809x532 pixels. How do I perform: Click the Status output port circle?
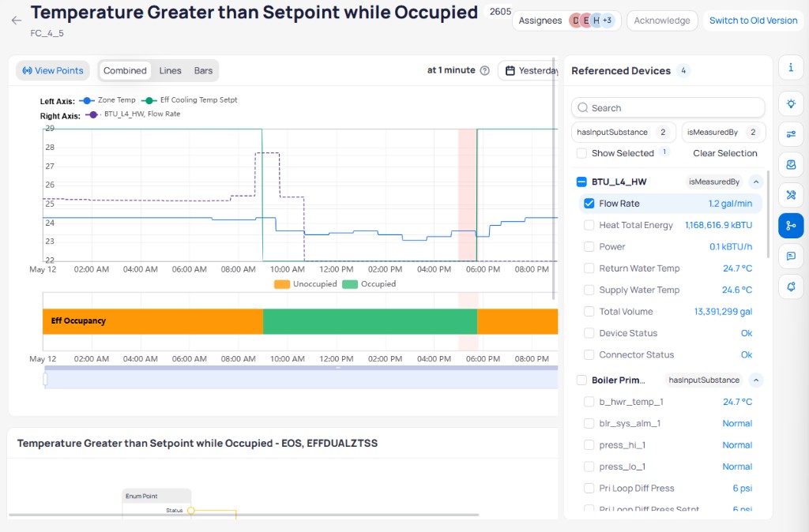coord(191,511)
